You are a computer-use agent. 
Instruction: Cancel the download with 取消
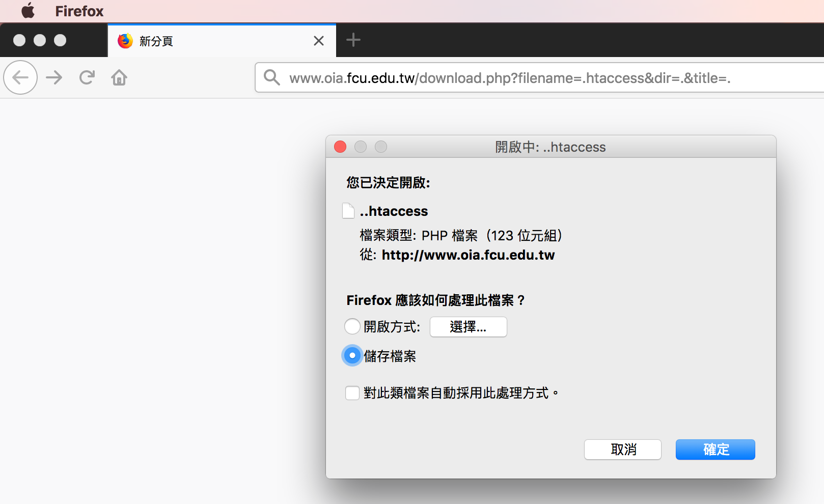click(623, 450)
